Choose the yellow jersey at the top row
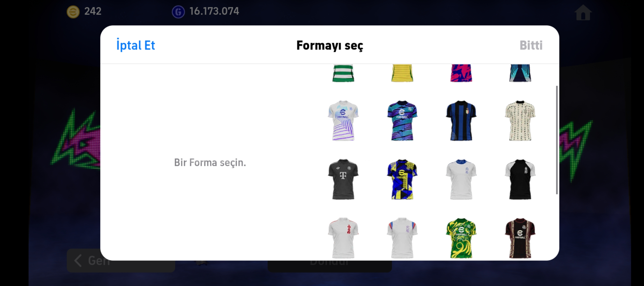The height and width of the screenshot is (286, 644). pyautogui.click(x=402, y=73)
